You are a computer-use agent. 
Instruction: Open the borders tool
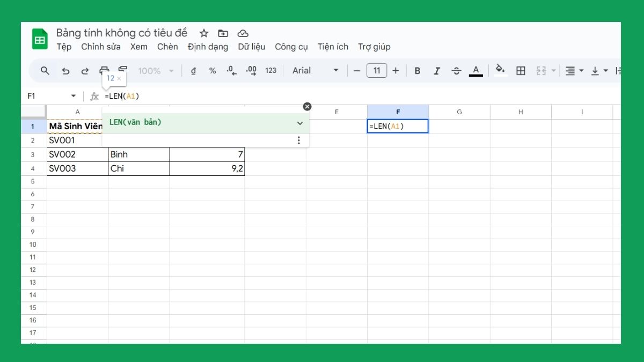coord(521,71)
